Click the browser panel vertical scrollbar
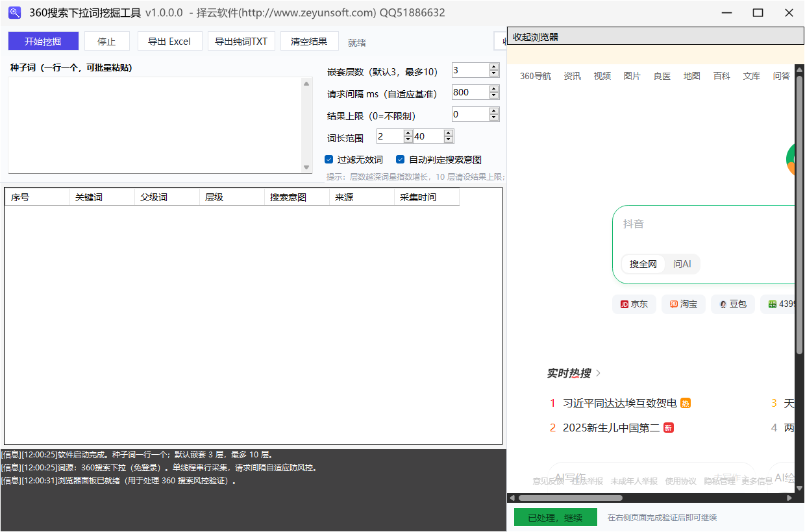Screen dimensions: 805x532 (800, 214)
